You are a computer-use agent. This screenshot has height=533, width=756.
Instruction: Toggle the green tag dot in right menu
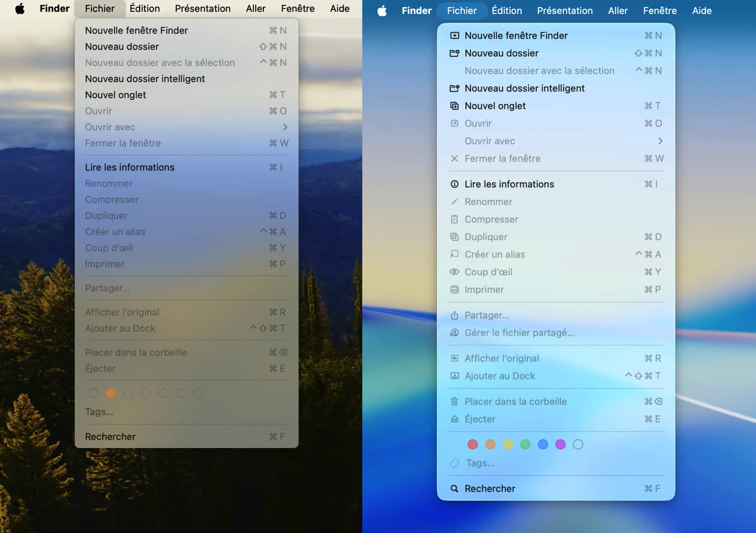525,445
